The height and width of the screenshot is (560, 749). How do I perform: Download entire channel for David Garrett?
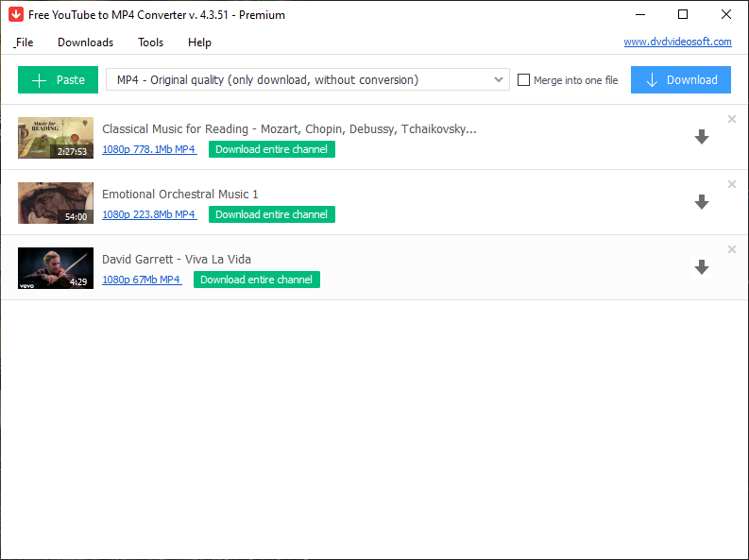tap(257, 280)
